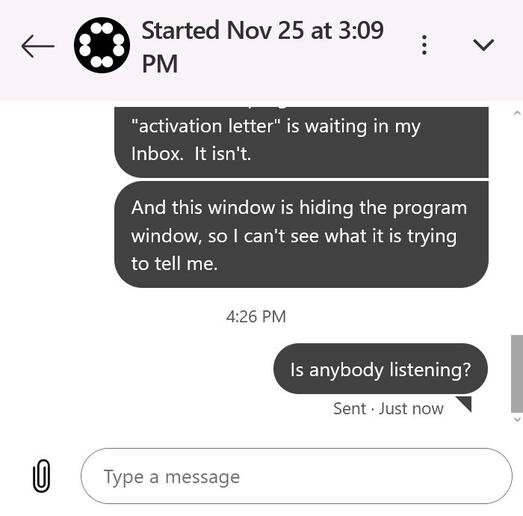
Task: Open the three-dot more options menu
Action: 424,45
